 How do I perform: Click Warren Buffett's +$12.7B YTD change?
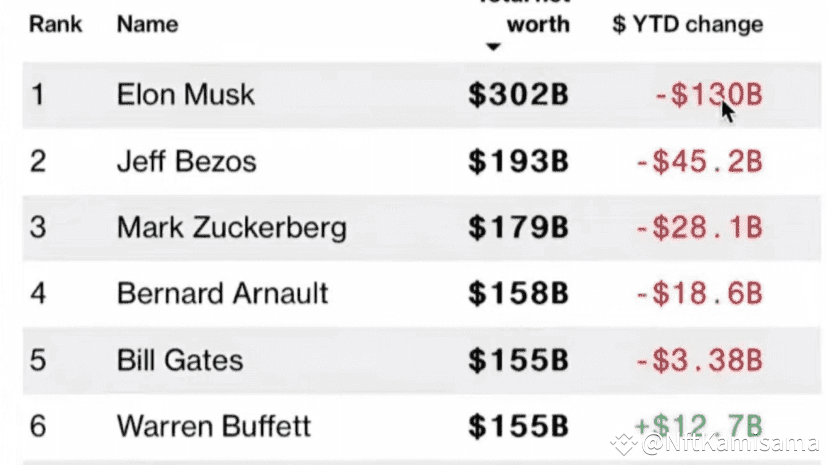click(x=698, y=424)
